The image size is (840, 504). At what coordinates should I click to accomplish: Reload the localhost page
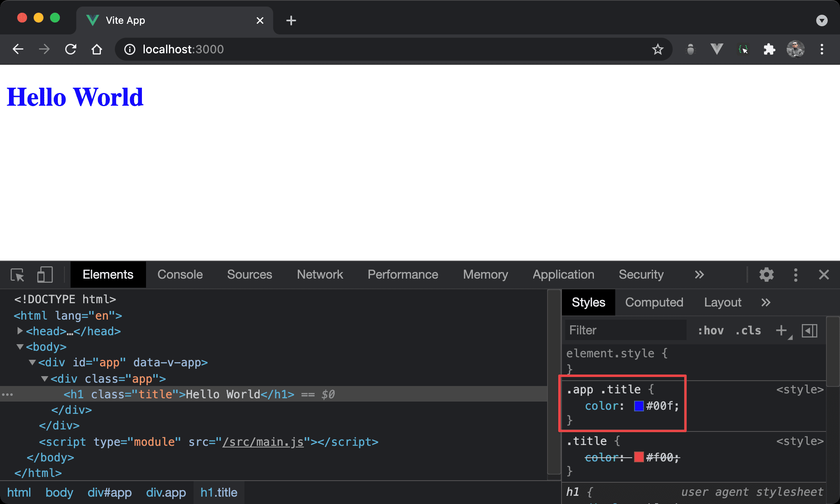pos(71,50)
